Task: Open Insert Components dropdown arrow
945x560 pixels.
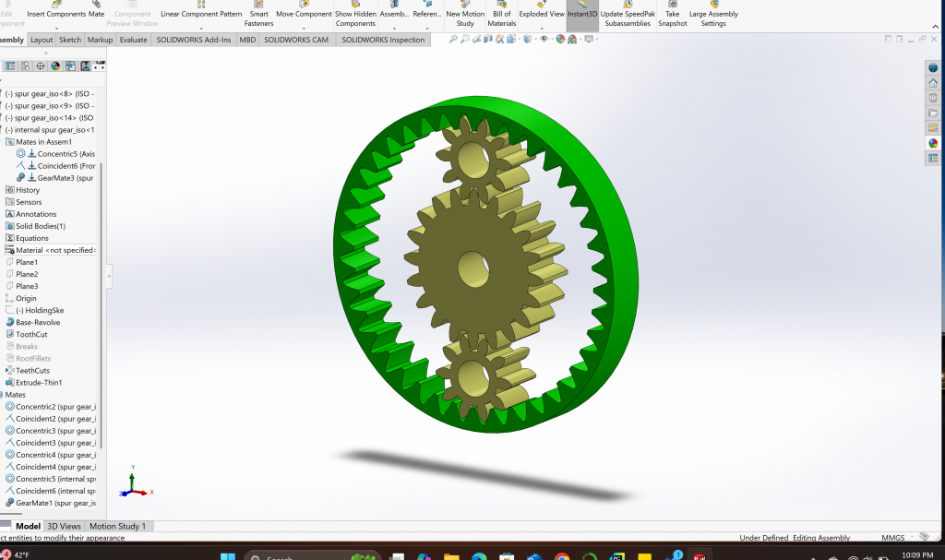Action: [56, 27]
